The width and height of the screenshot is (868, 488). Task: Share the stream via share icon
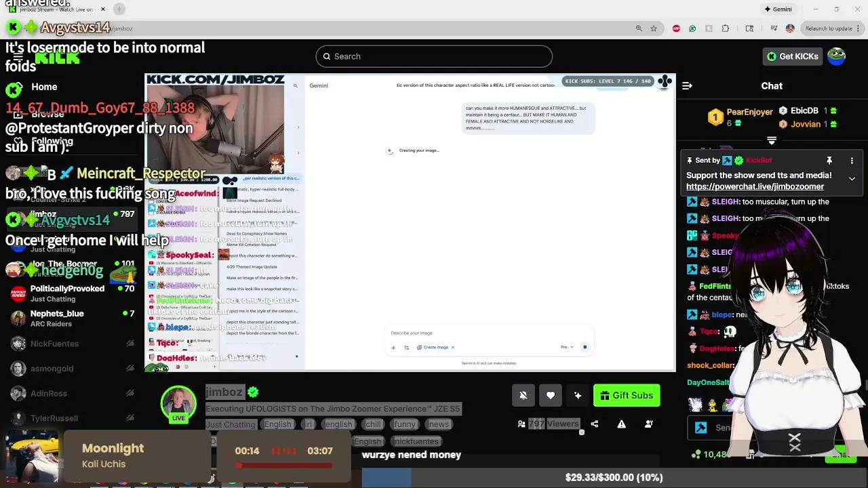pos(594,424)
